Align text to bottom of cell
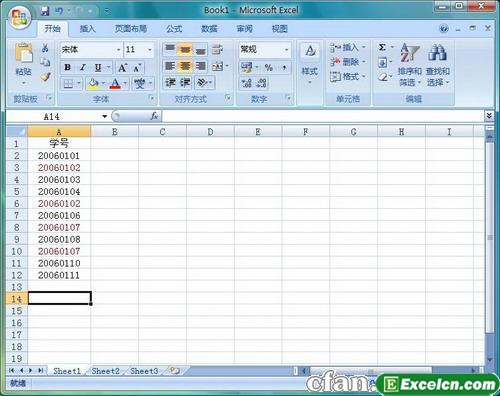This screenshot has height=396, width=500. (200, 49)
